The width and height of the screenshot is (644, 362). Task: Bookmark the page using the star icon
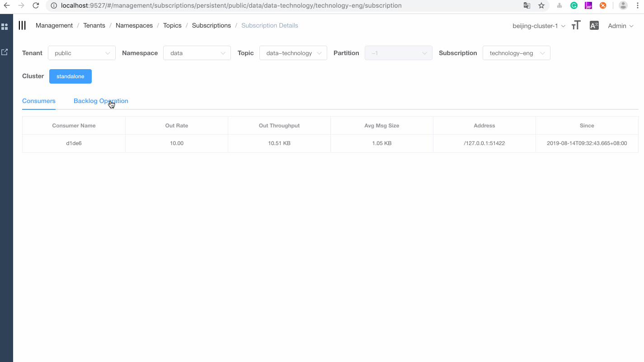541,5
